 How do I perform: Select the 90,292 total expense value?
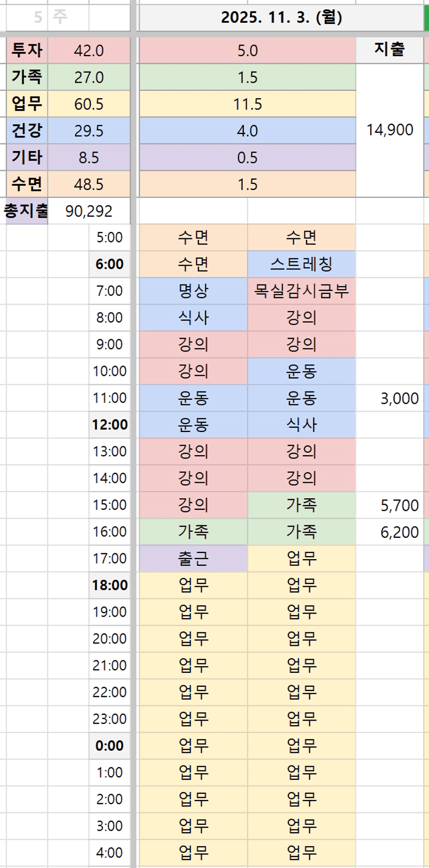[x=89, y=211]
